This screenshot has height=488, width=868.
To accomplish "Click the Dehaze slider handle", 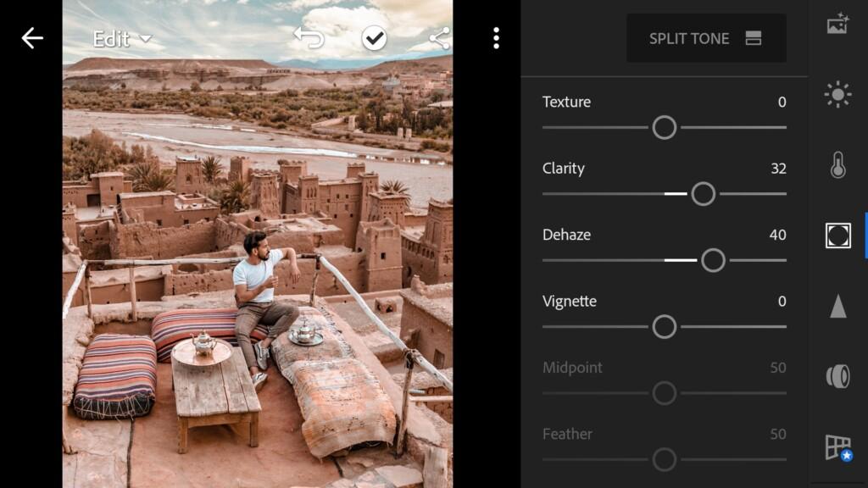I will pyautogui.click(x=713, y=260).
